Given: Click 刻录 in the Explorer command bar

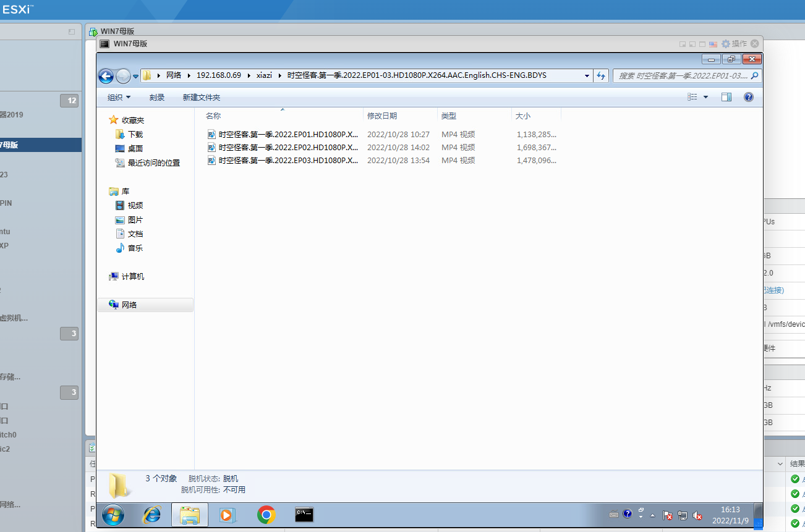Looking at the screenshot, I should (x=158, y=97).
